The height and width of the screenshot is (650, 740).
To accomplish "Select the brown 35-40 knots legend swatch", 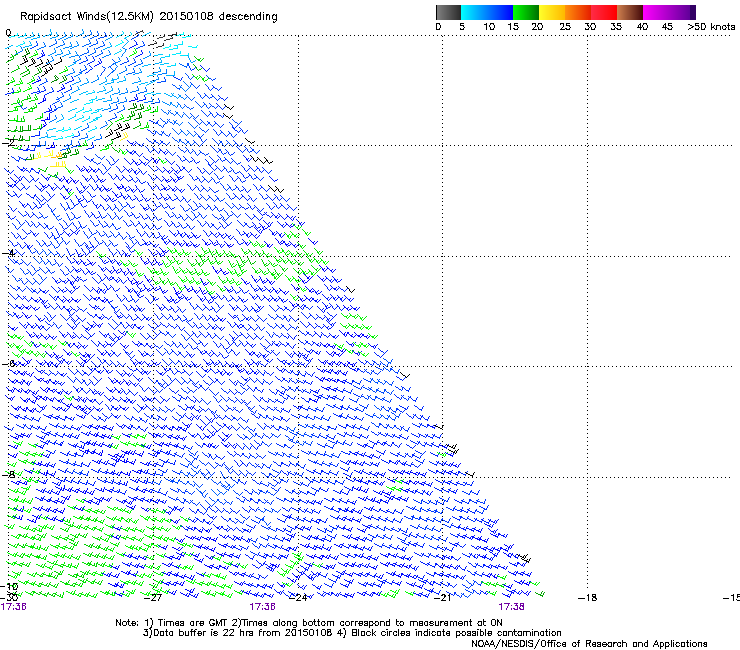I will (x=630, y=12).
